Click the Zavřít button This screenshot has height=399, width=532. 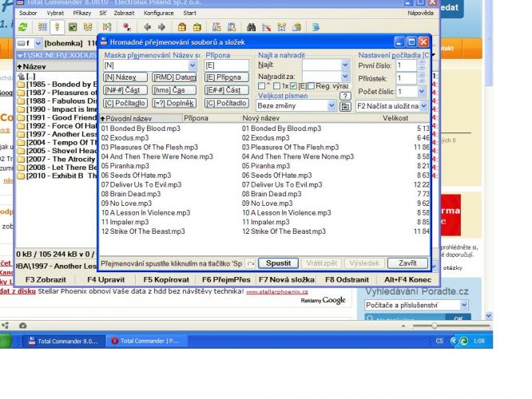coord(407,263)
